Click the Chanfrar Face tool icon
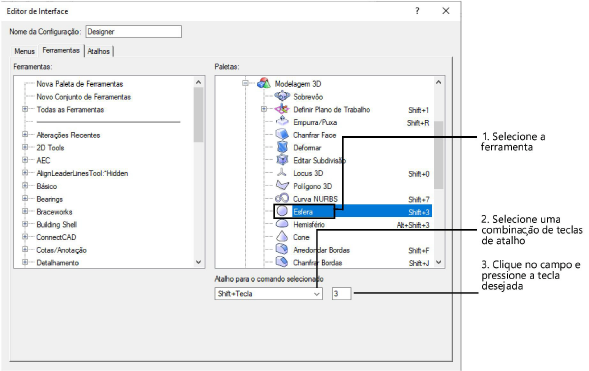 coord(282,134)
